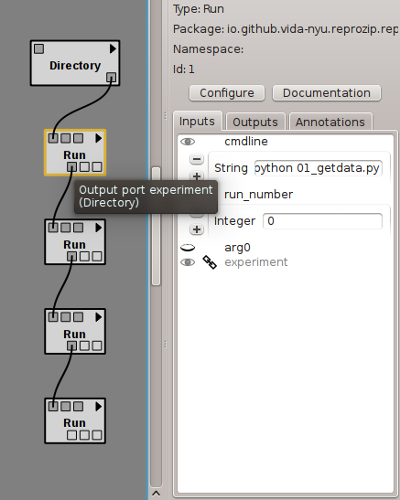Image resolution: width=400 pixels, height=500 pixels.
Task: Click the vertical scrollbar thumb beside canvas
Action: tap(156, 226)
